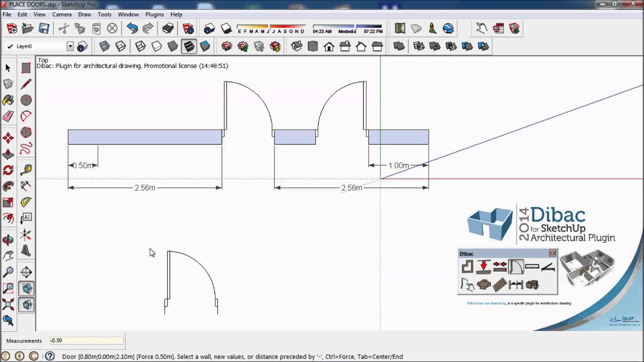Switch to Front house view
644x362 pixels.
(x=329, y=46)
